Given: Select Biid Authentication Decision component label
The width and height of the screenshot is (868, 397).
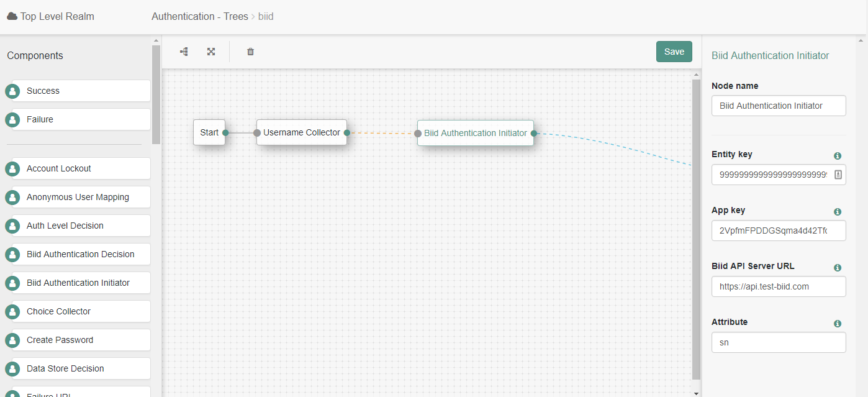Looking at the screenshot, I should click(81, 254).
